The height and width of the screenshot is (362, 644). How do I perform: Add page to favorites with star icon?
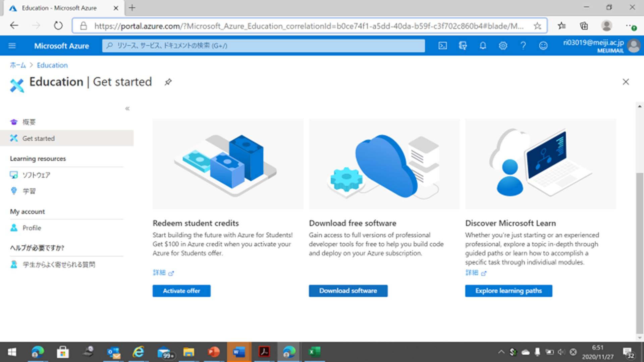click(x=537, y=26)
